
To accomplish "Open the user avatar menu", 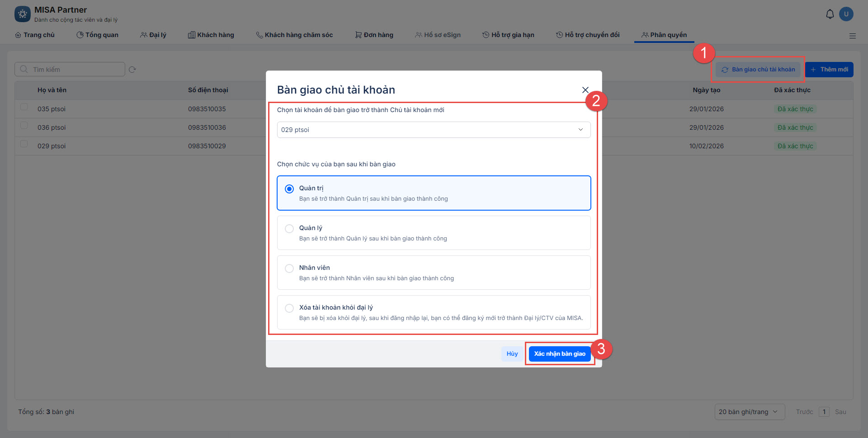I will [x=846, y=14].
